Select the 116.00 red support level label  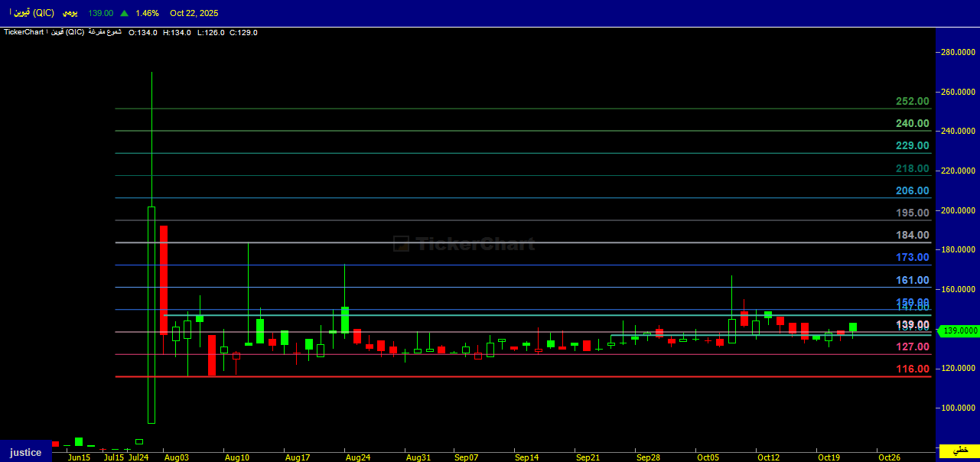[x=912, y=369]
